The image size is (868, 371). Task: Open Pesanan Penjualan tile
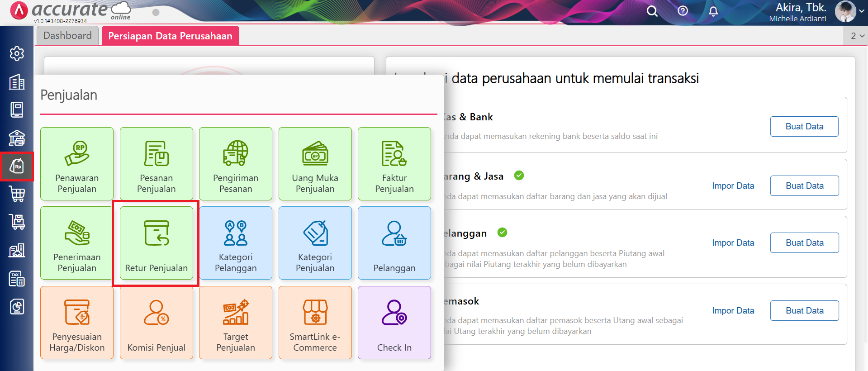tap(157, 164)
